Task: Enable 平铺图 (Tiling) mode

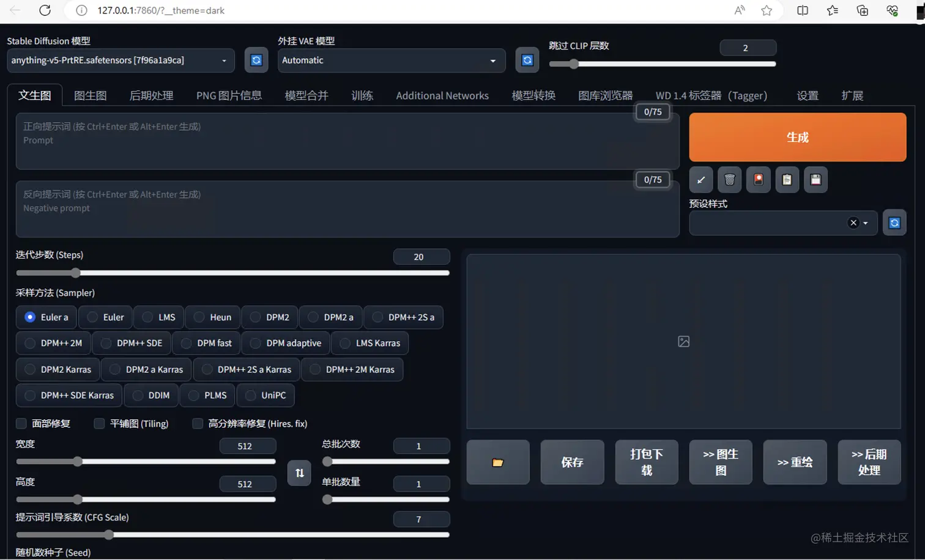Action: 99,423
